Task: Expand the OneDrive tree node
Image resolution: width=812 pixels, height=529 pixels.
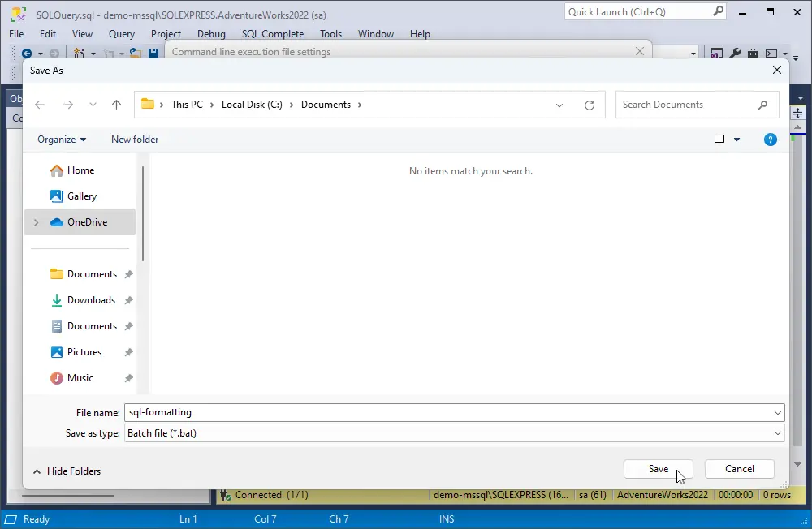Action: [x=36, y=222]
